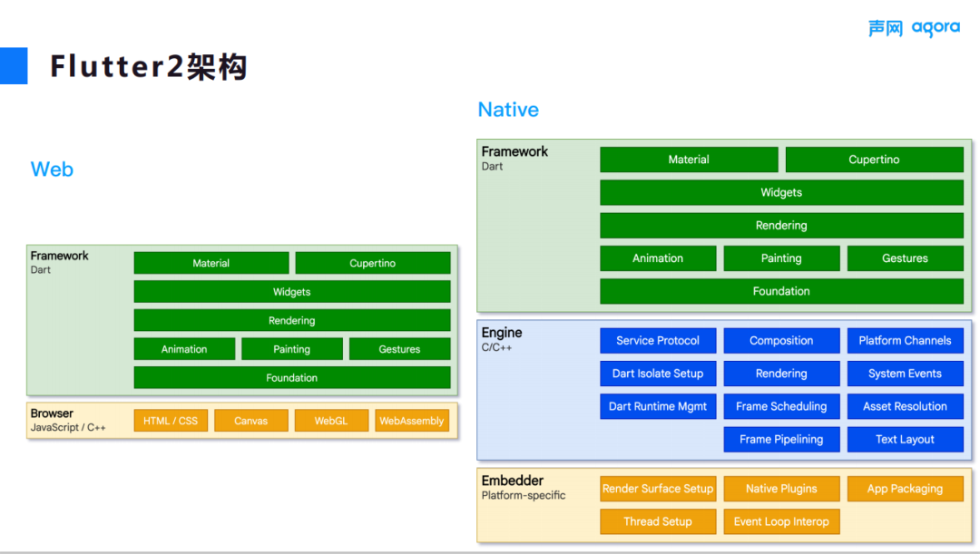The height and width of the screenshot is (554, 980).
Task: Click the WebAssembly box
Action: point(412,421)
